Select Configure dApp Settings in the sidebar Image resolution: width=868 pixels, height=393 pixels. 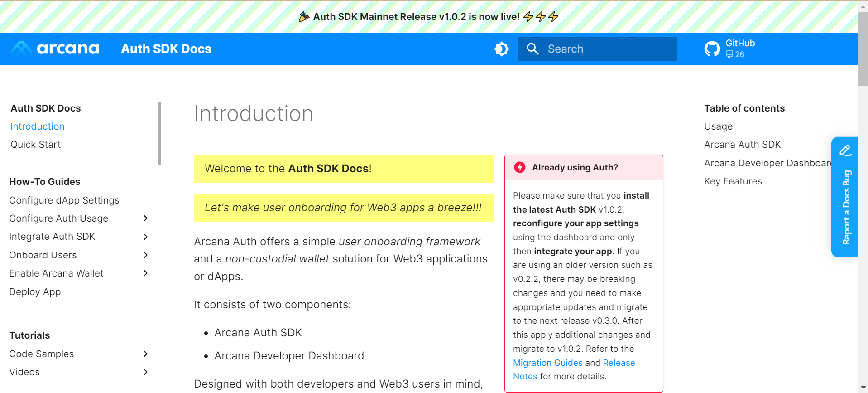pos(64,200)
